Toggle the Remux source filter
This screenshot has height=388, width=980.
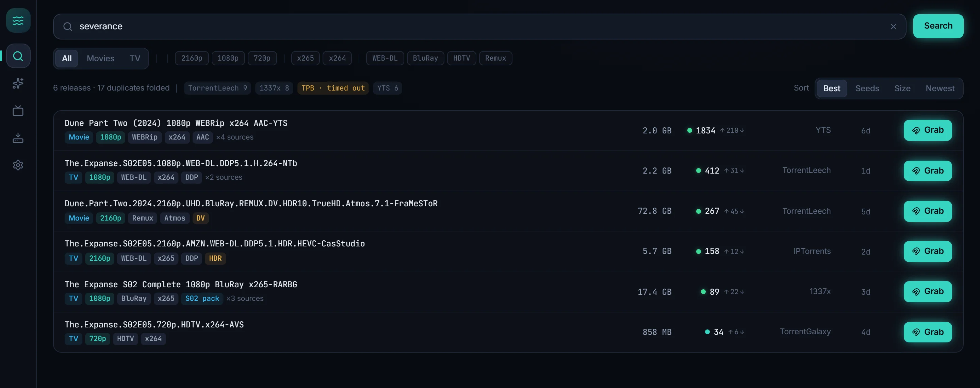(495, 59)
